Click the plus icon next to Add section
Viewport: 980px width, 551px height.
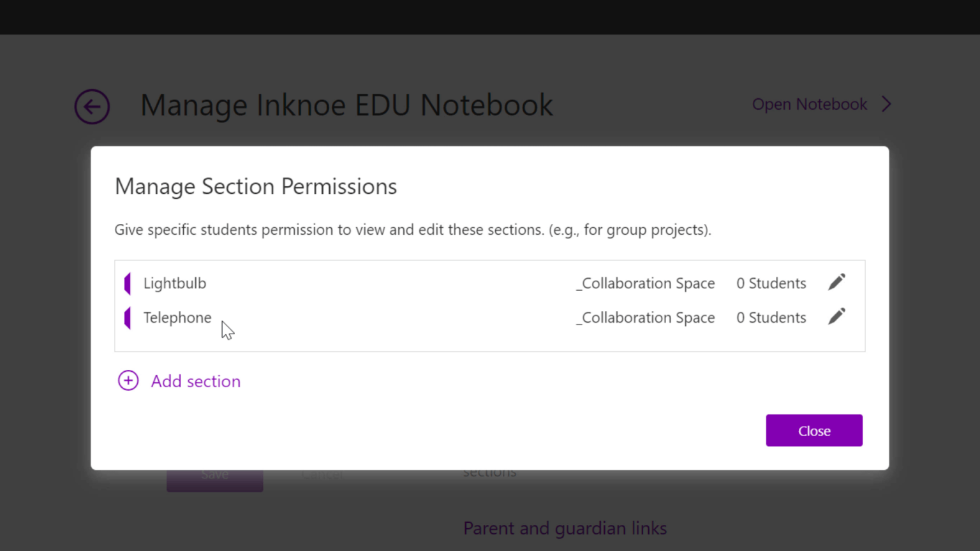coord(128,380)
